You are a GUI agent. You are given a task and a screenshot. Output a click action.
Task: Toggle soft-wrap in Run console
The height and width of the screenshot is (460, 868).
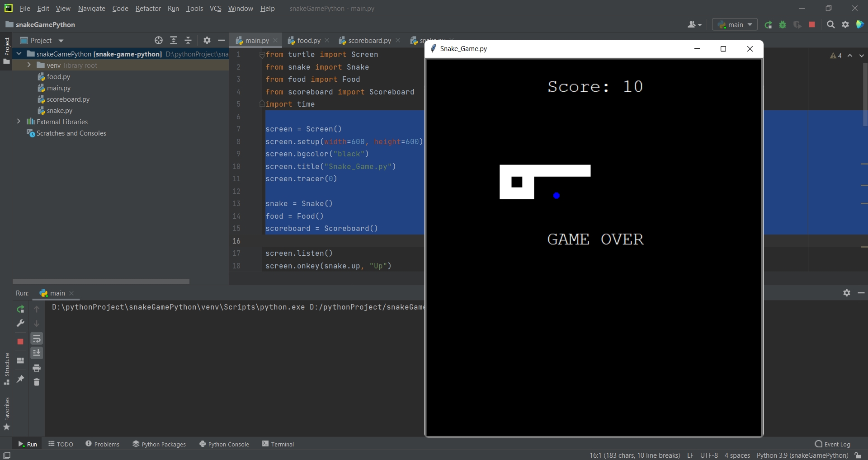pos(37,338)
